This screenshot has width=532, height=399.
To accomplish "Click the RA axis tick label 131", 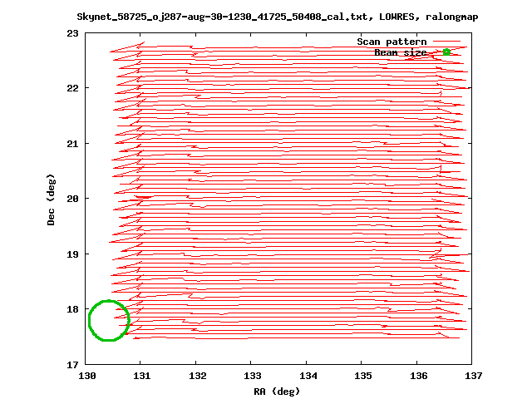I will pyautogui.click(x=142, y=376).
